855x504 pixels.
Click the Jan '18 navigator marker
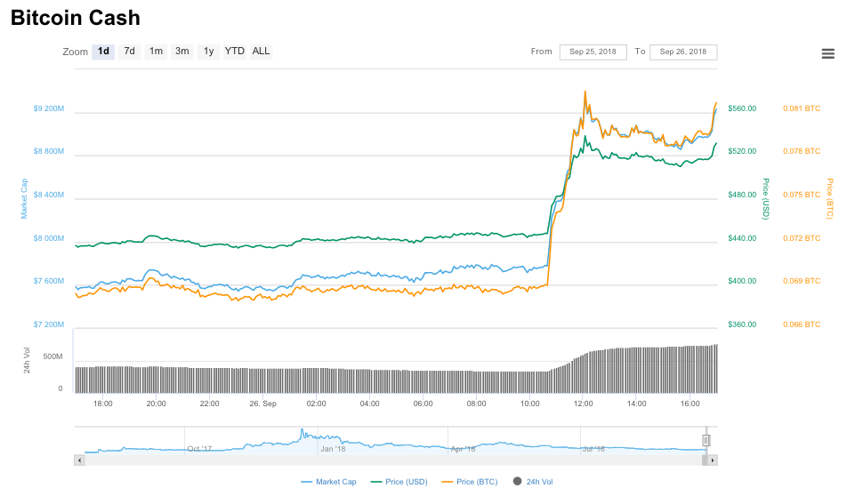[333, 449]
